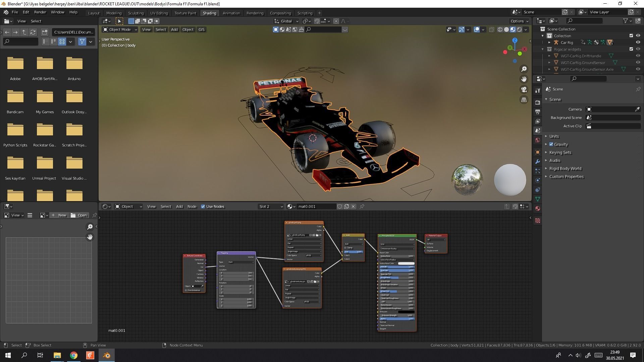644x362 pixels.
Task: Unlink material mat0.001 with X button
Action: click(x=353, y=206)
